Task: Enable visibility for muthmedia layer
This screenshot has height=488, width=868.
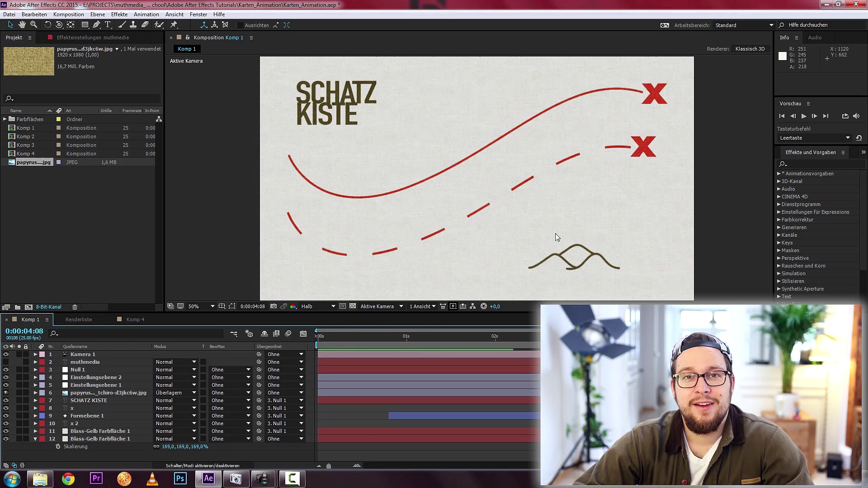Action: point(6,362)
